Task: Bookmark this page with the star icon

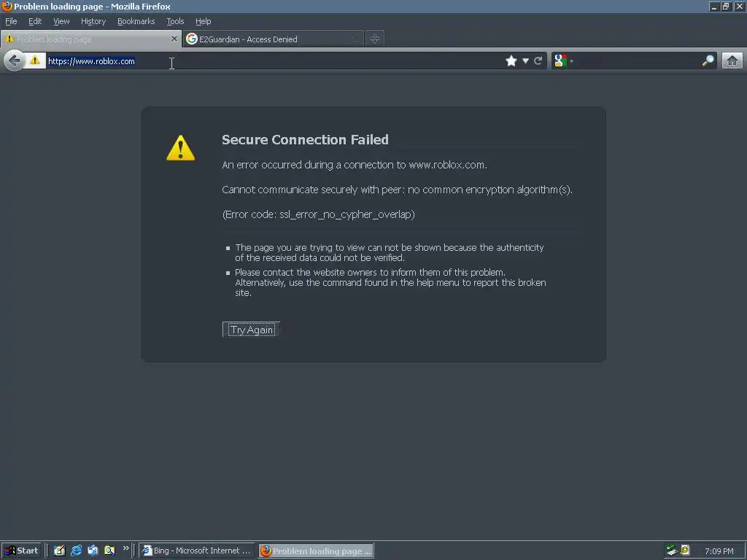Action: pyautogui.click(x=511, y=61)
